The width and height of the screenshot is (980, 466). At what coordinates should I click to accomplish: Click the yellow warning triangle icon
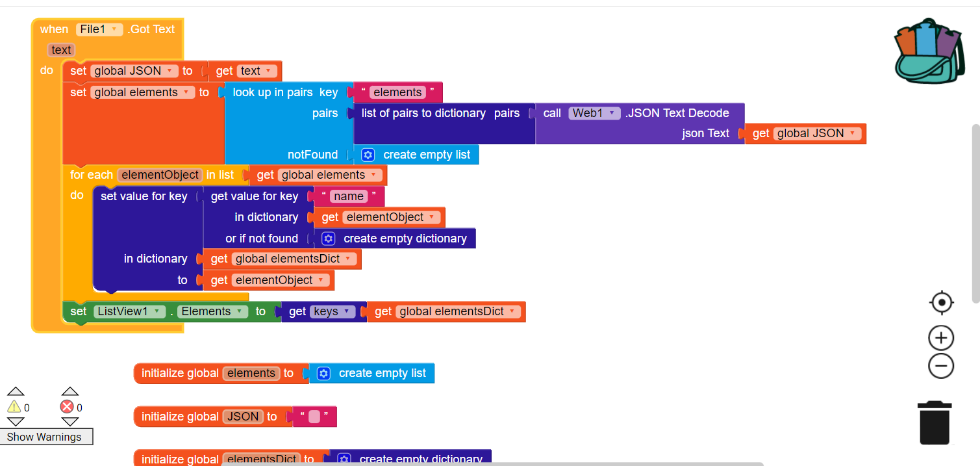pyautogui.click(x=14, y=407)
